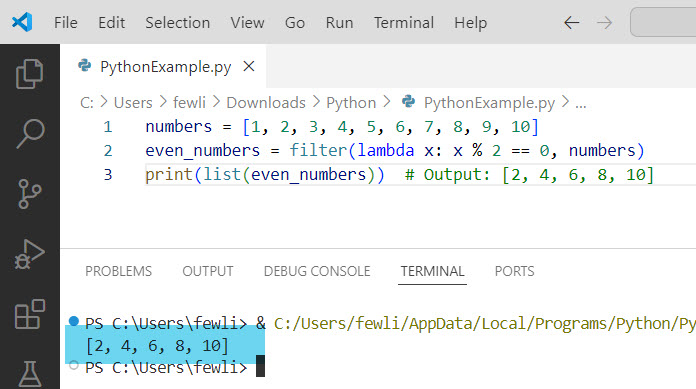Click the Python path in terminal command
Screen dimensions: 696x389
point(484,324)
